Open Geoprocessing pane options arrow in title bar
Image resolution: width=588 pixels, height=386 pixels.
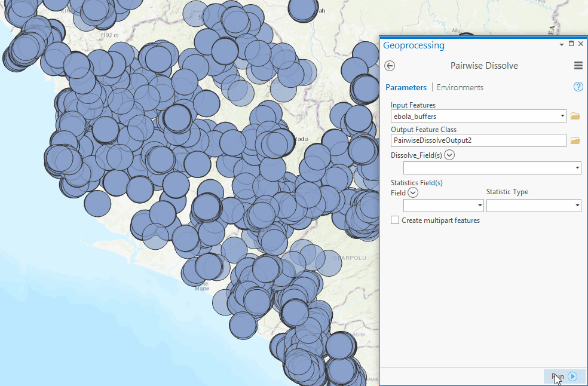561,45
